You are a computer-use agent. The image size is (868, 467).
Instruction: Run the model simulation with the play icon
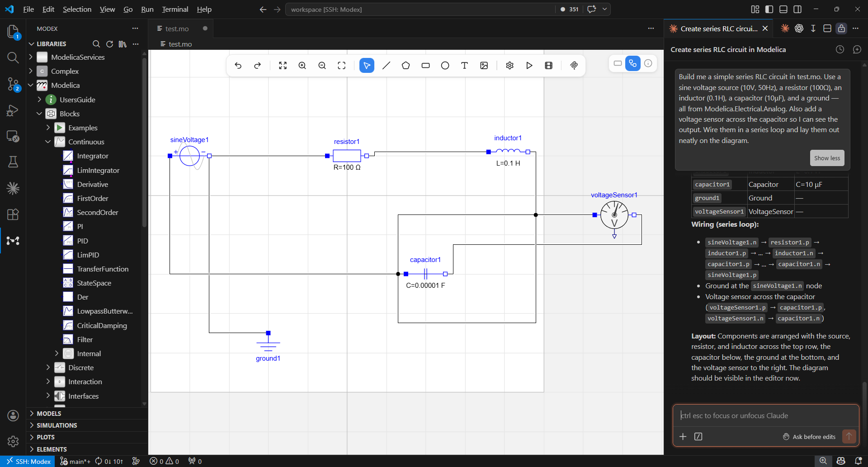[529, 65]
